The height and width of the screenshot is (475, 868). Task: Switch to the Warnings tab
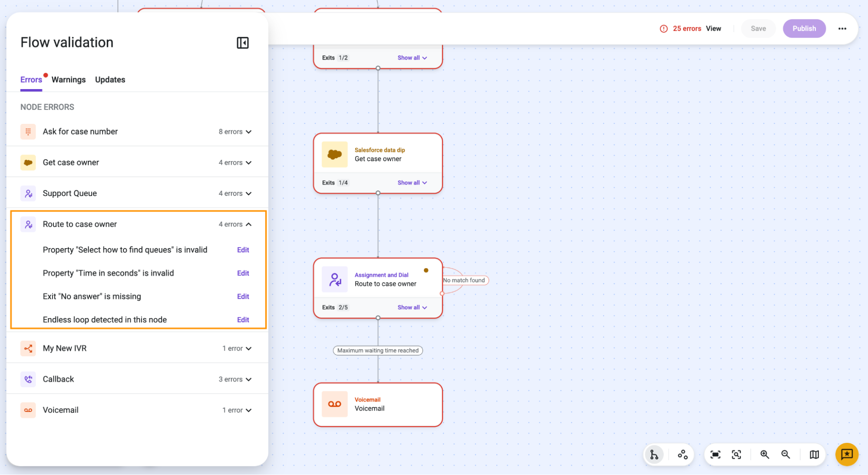click(69, 80)
